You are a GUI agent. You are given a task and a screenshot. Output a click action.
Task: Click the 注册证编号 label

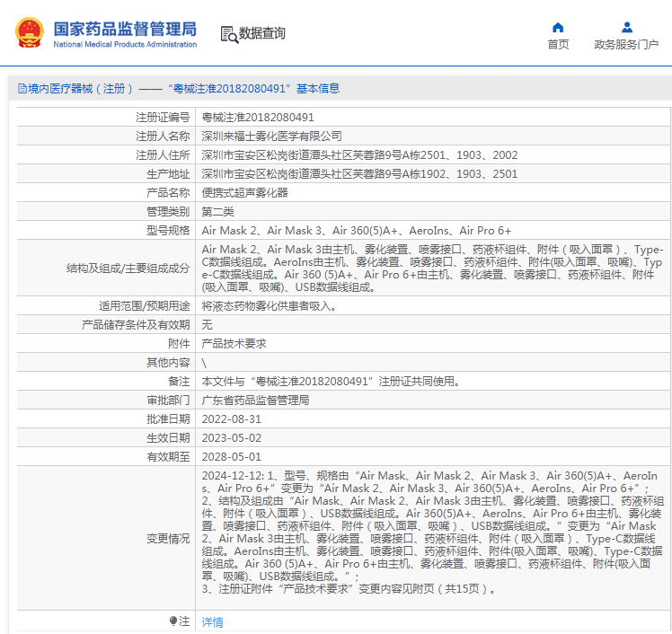pos(163,118)
